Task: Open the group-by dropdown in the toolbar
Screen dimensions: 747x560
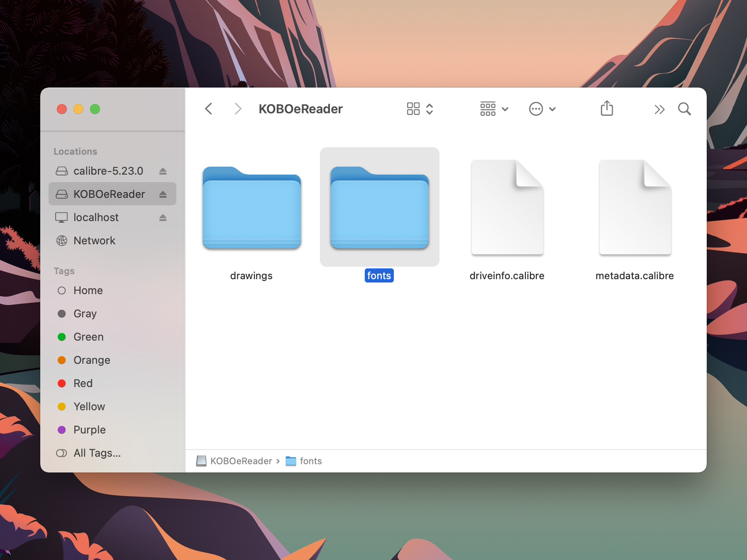Action: (494, 109)
